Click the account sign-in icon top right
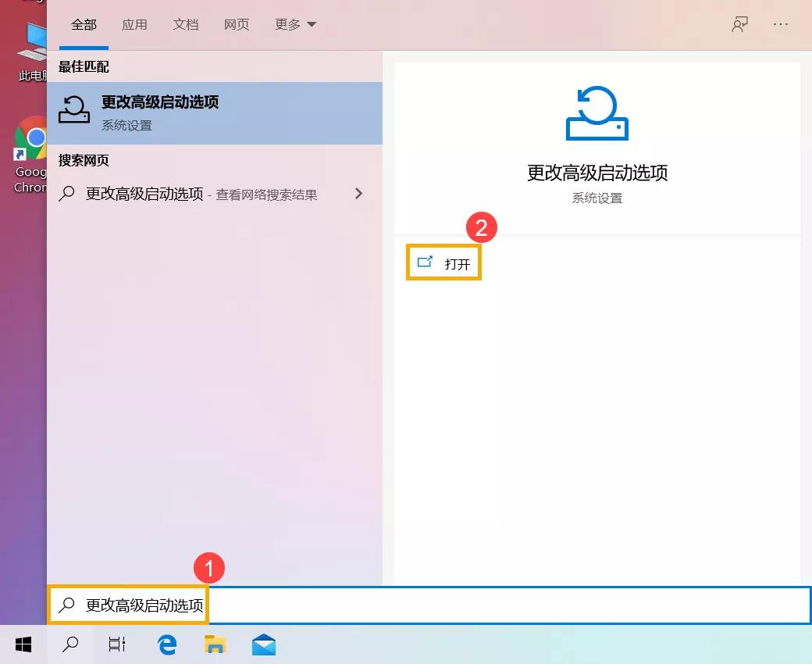The height and width of the screenshot is (664, 812). [x=739, y=24]
